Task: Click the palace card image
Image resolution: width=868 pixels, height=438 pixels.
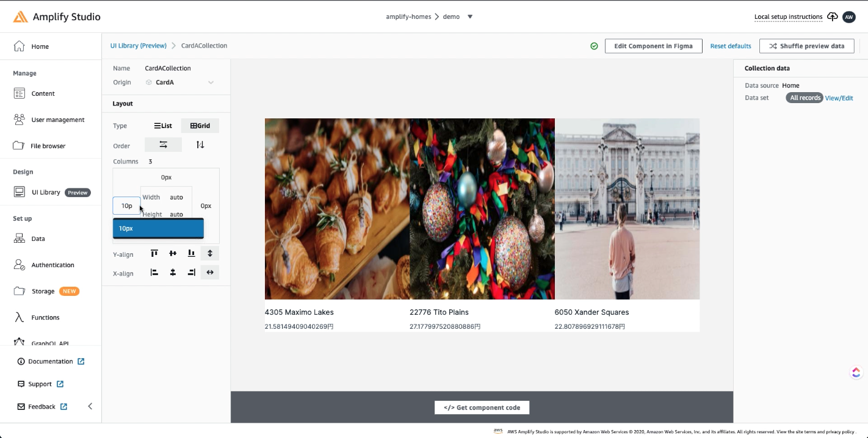Action: click(627, 209)
